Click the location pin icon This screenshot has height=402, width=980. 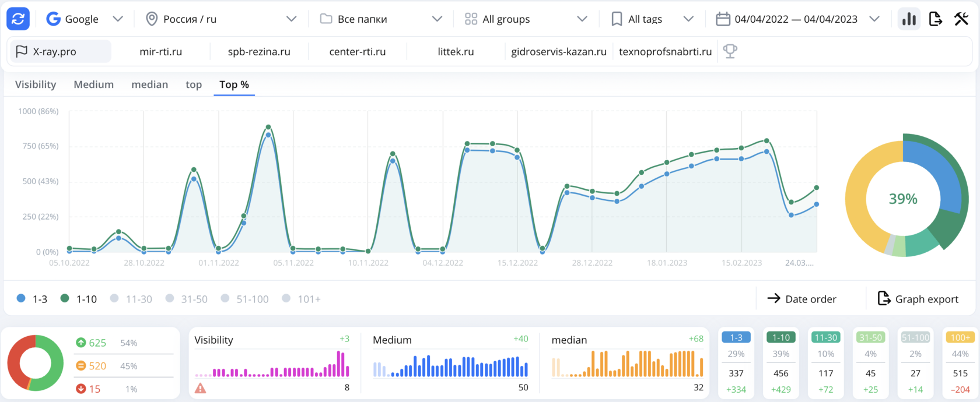(x=152, y=19)
